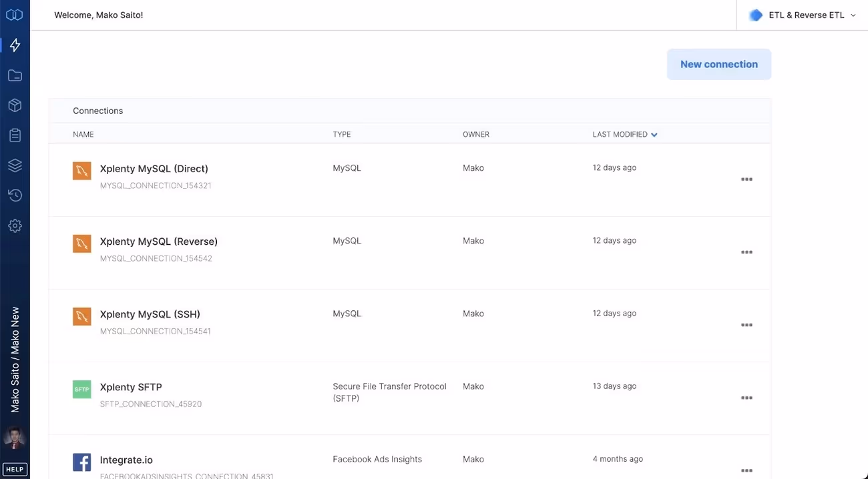The height and width of the screenshot is (479, 868).
Task: Open three-dot menu for Xplenty MySQL (Direct)
Action: 746,179
